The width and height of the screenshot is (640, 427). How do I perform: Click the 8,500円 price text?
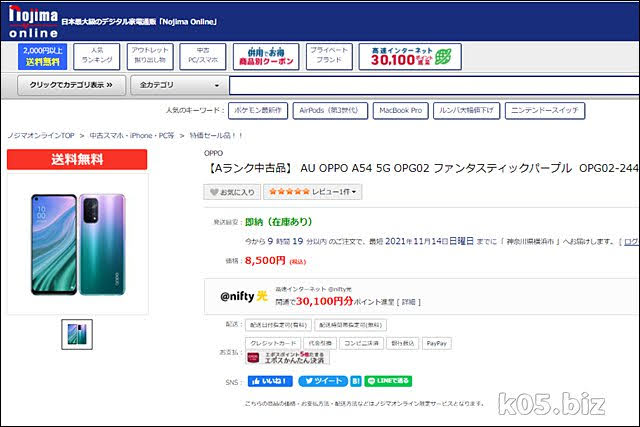click(x=265, y=260)
